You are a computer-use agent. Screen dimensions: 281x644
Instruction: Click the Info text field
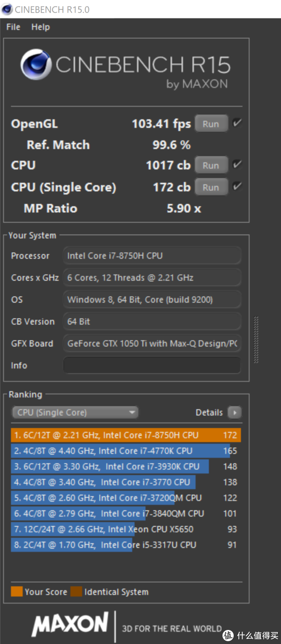pos(152,365)
